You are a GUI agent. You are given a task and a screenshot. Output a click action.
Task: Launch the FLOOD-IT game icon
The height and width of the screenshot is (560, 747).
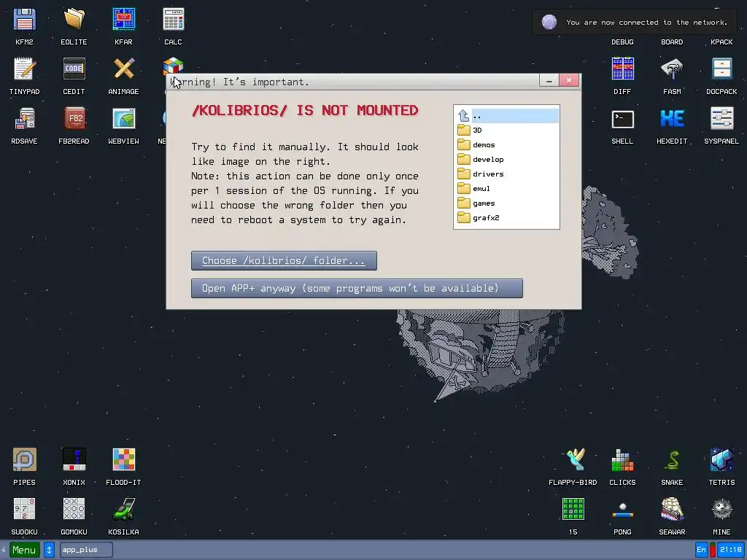123,459
